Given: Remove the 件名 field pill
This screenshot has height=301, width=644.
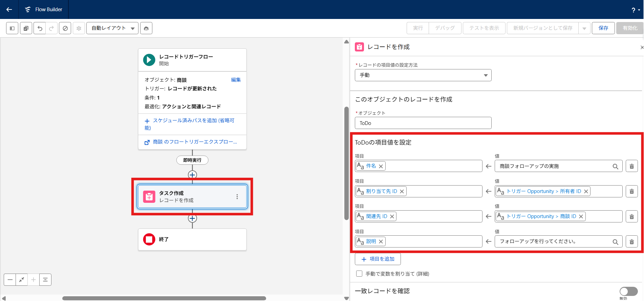Looking at the screenshot, I should pos(381,166).
